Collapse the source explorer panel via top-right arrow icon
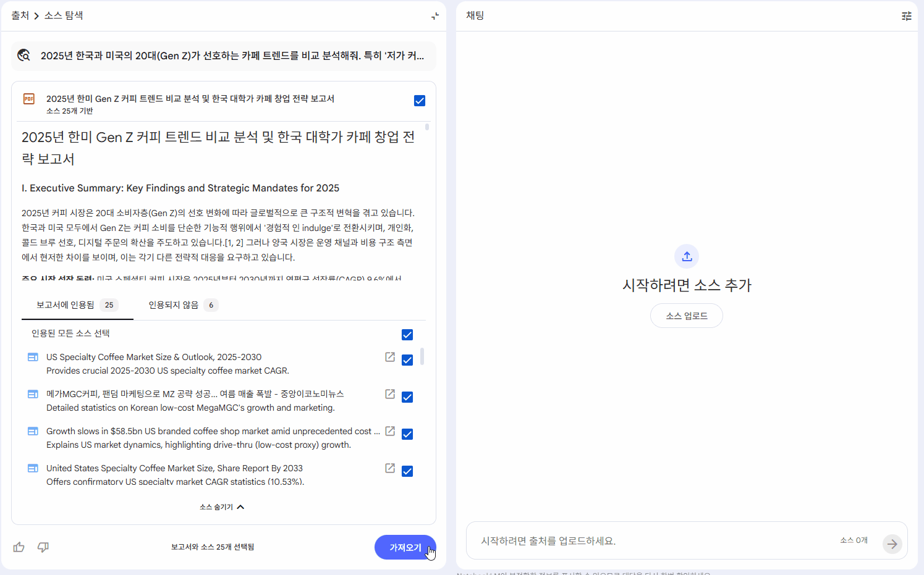Viewport: 924px width, 575px height. (x=434, y=15)
